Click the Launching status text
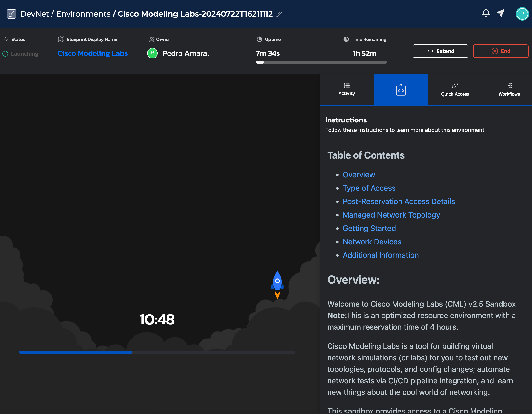Screen dimensions: 532x414 pos(25,54)
